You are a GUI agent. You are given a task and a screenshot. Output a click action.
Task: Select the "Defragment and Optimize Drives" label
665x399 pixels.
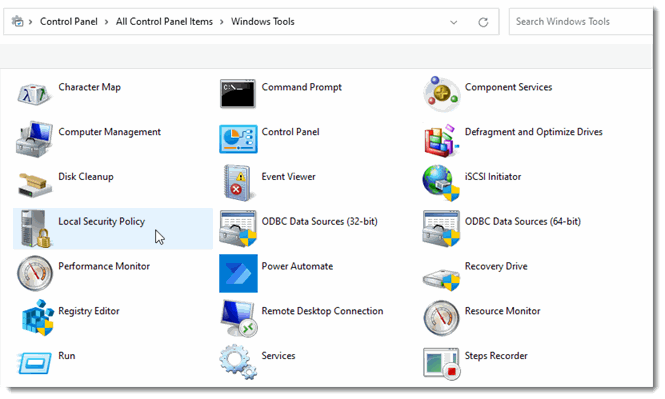pyautogui.click(x=534, y=132)
